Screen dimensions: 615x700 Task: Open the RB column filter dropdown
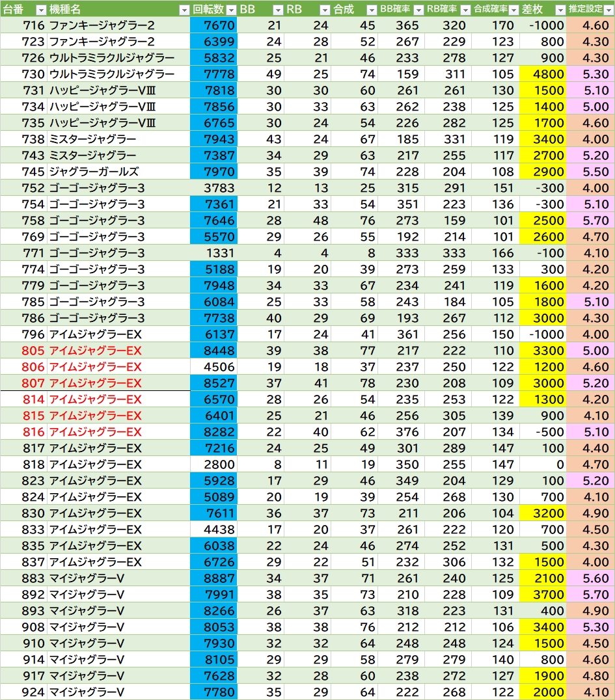325,10
